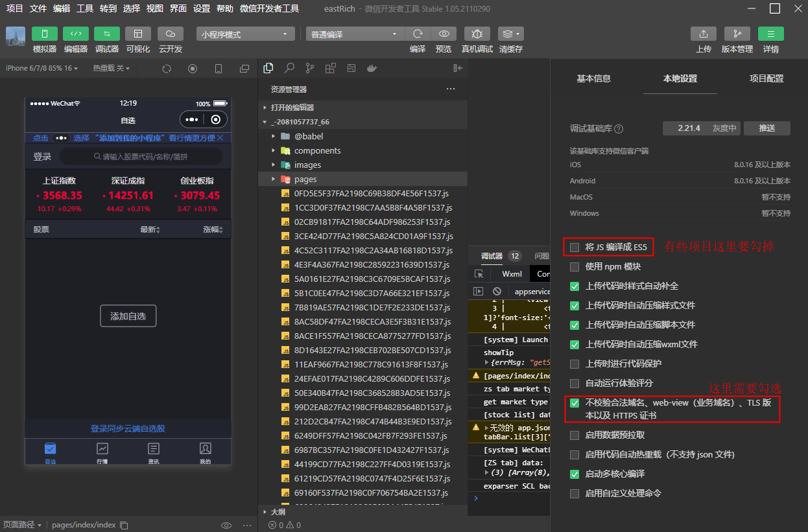
Task: Open the source control icon in editor sidebar
Action: [310, 68]
